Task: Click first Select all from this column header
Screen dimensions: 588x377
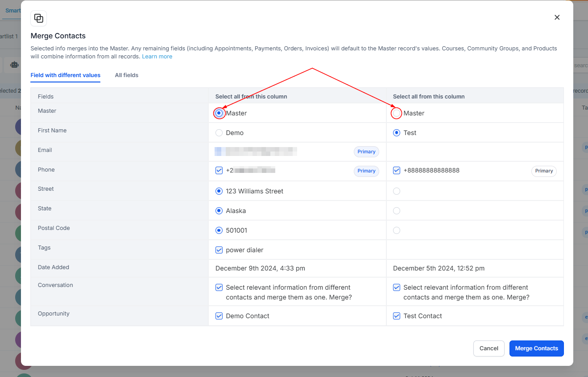Action: [x=251, y=97]
